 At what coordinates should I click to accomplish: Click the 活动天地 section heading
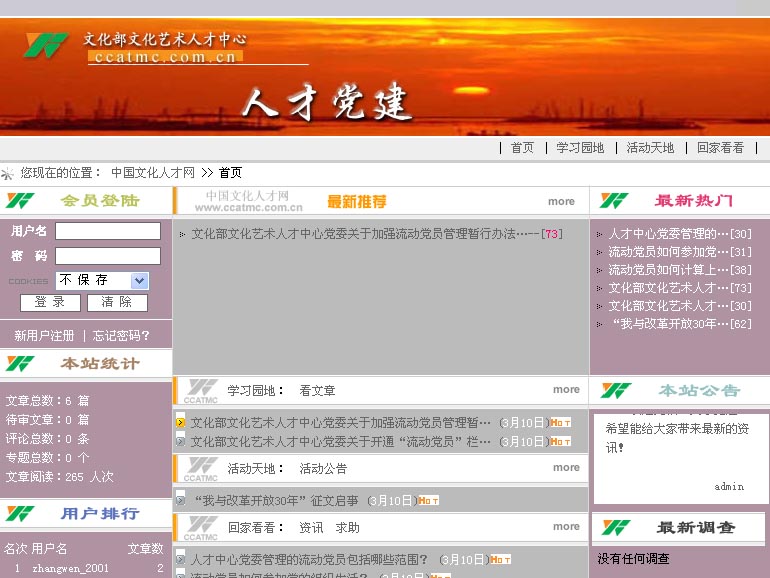(x=255, y=469)
